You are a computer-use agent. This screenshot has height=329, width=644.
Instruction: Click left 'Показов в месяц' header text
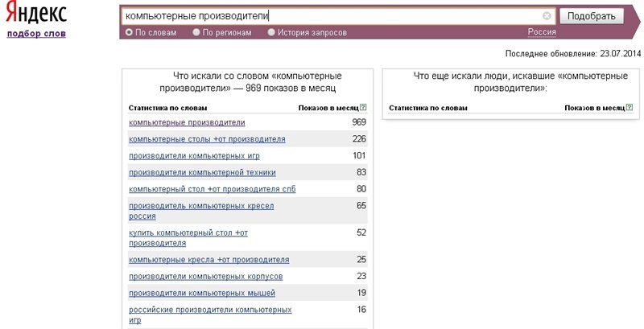click(328, 108)
